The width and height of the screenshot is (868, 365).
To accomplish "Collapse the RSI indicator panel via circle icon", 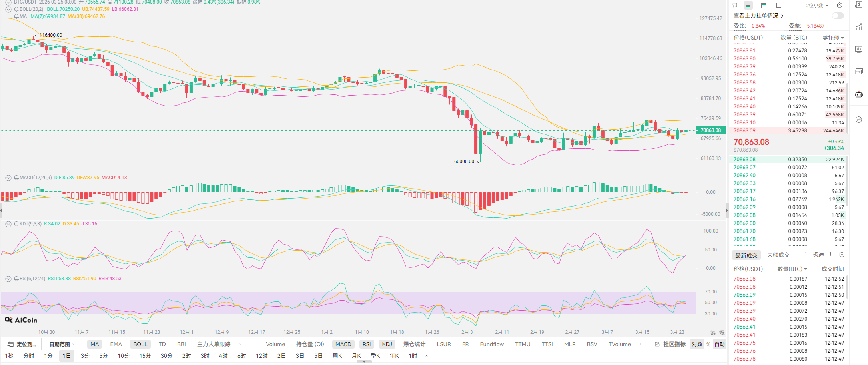I will (x=8, y=279).
